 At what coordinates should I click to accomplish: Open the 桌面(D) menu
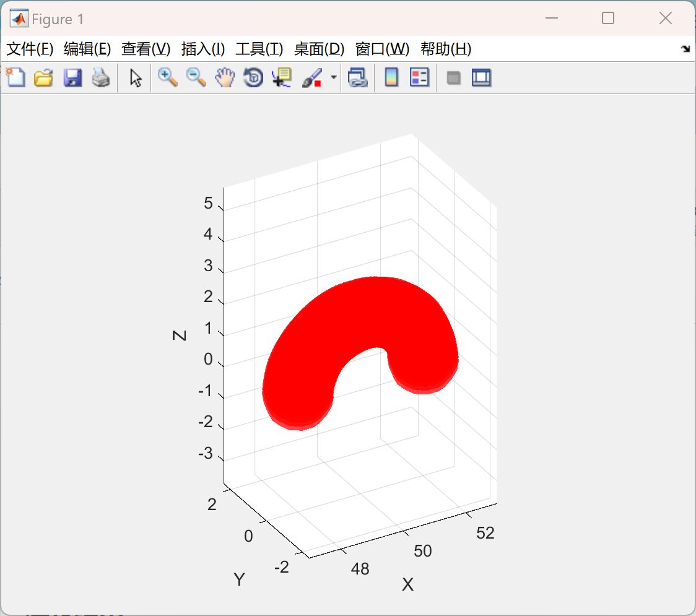(x=319, y=49)
